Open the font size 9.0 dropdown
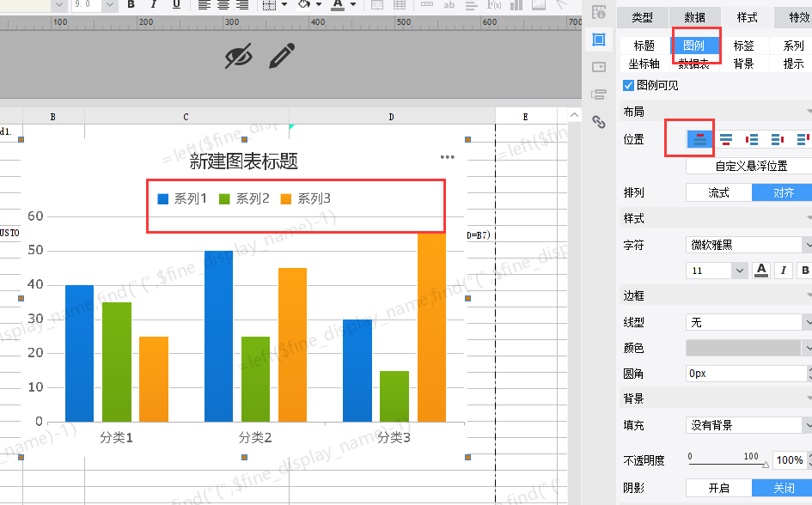The image size is (812, 505). [x=109, y=4]
